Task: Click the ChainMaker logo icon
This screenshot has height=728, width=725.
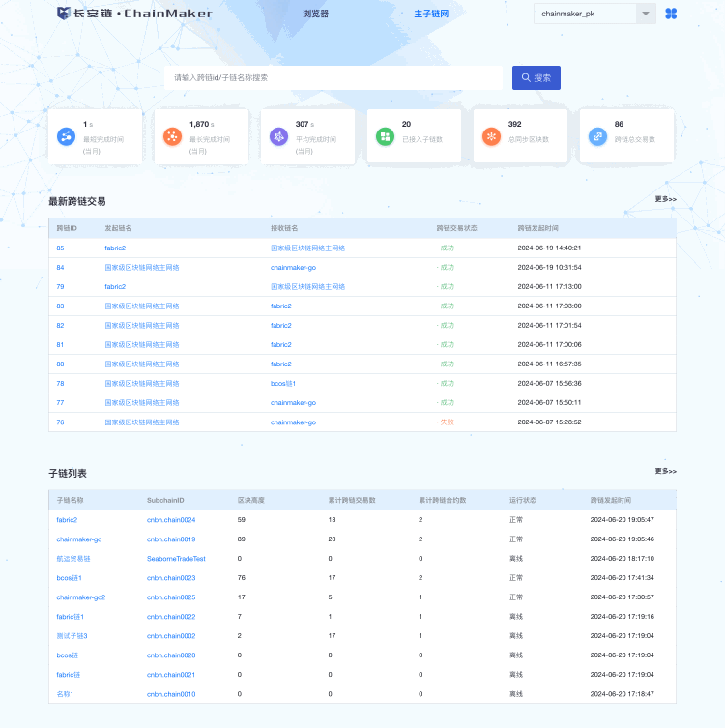Action: [x=64, y=14]
